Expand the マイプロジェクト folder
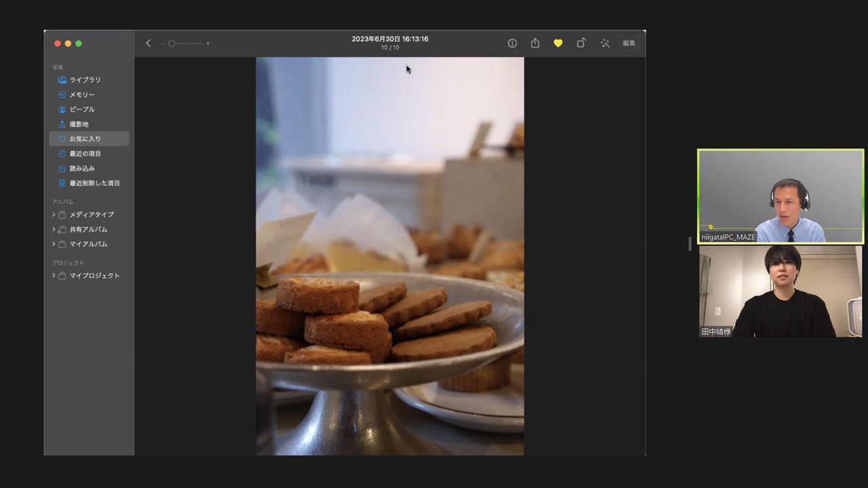Image resolution: width=868 pixels, height=488 pixels. 54,276
